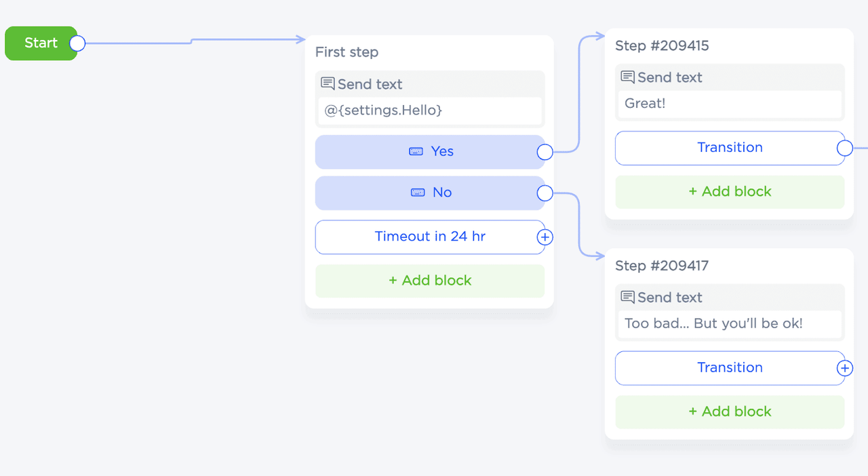868x476 pixels.
Task: Edit the 'Too bad... But you'll be ok!' text
Action: [x=730, y=323]
